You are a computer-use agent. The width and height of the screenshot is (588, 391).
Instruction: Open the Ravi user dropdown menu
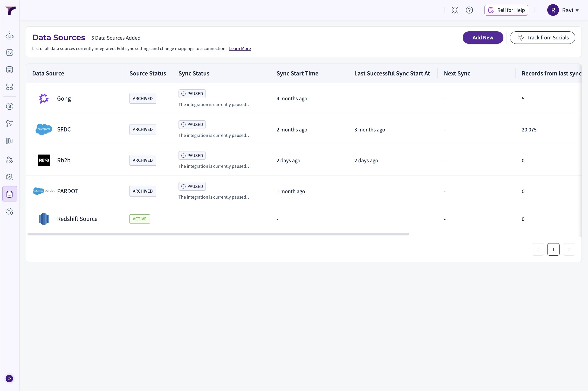coord(563,10)
